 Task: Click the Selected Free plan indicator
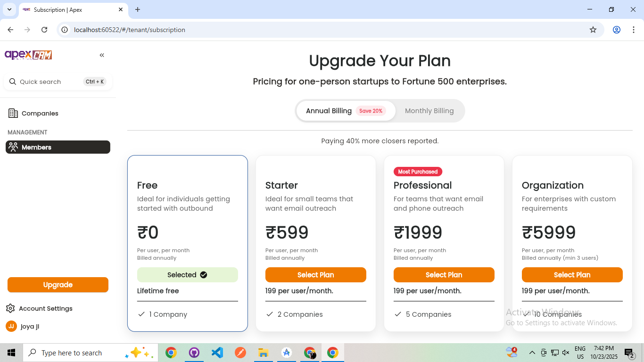tap(188, 275)
